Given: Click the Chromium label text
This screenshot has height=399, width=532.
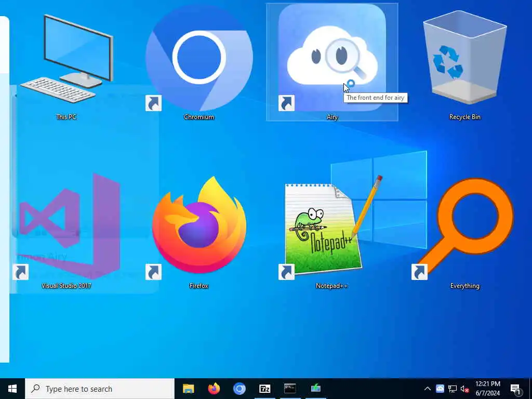Looking at the screenshot, I should click(x=199, y=117).
